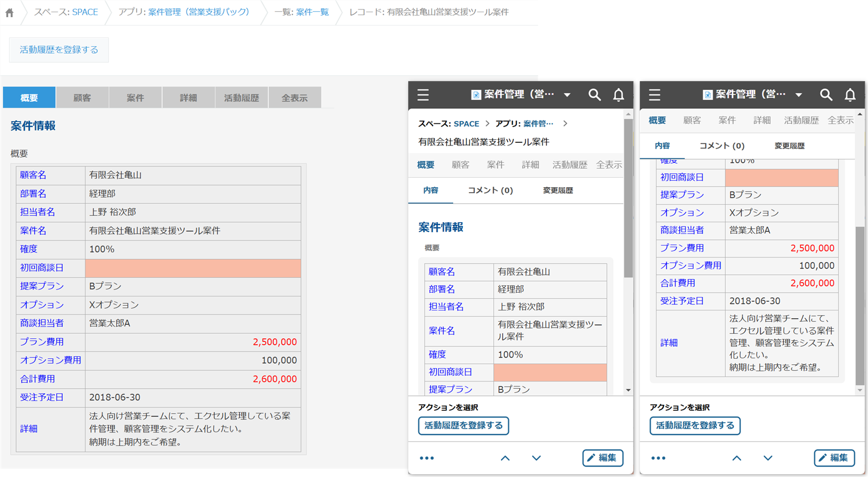The width and height of the screenshot is (868, 477).
Task: Click right panel 商談担当者 value 営業太郎A
Action: (x=750, y=230)
